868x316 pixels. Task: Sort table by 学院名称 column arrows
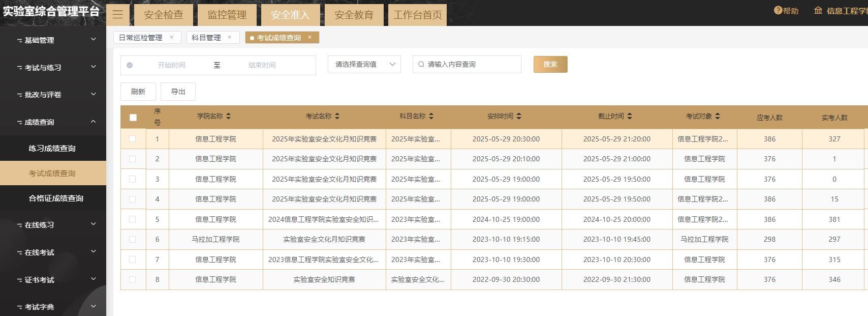click(x=228, y=116)
